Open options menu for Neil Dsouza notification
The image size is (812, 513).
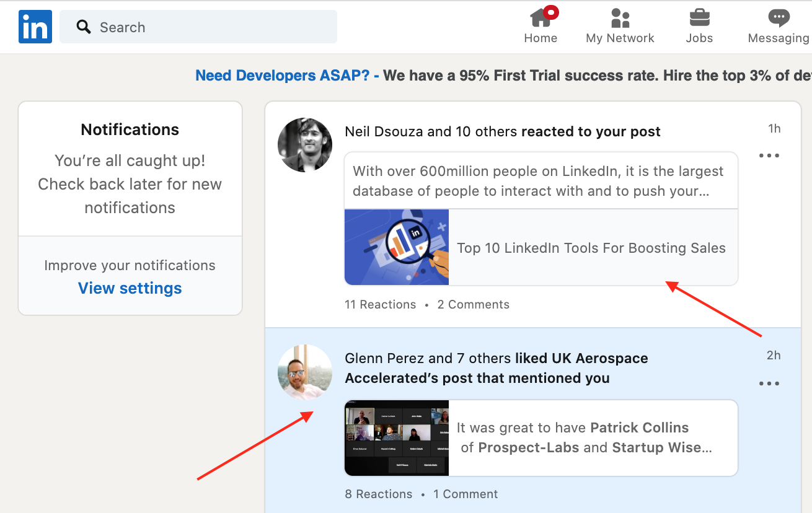769,156
